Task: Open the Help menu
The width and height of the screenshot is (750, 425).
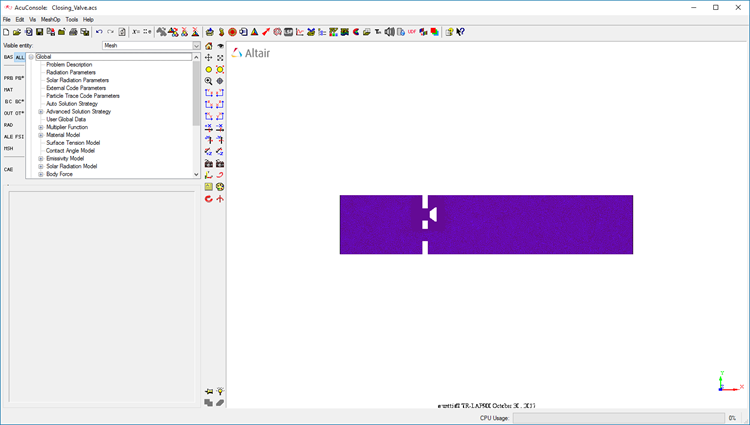Action: (x=88, y=20)
